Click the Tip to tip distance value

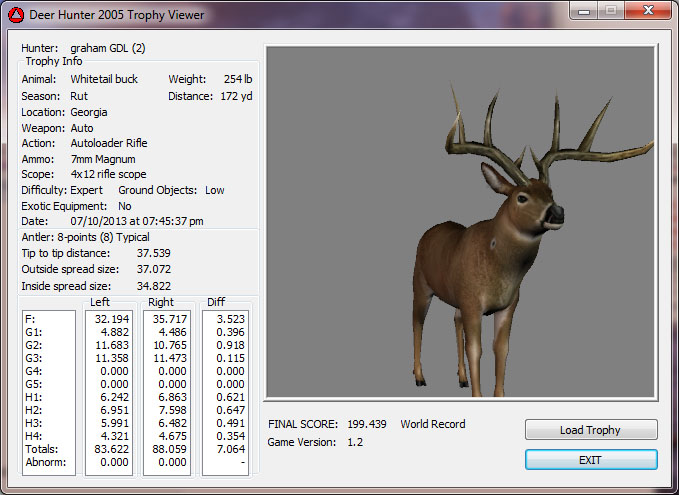(153, 253)
